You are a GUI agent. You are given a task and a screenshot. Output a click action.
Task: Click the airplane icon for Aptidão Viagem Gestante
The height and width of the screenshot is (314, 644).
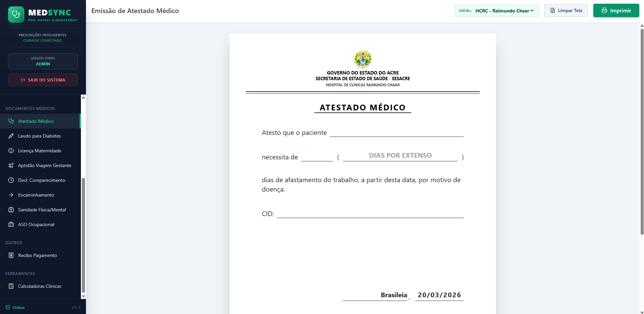pyautogui.click(x=11, y=165)
